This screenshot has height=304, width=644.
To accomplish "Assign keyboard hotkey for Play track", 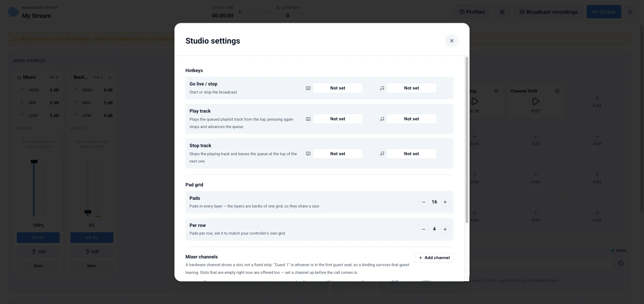I will click(x=337, y=119).
